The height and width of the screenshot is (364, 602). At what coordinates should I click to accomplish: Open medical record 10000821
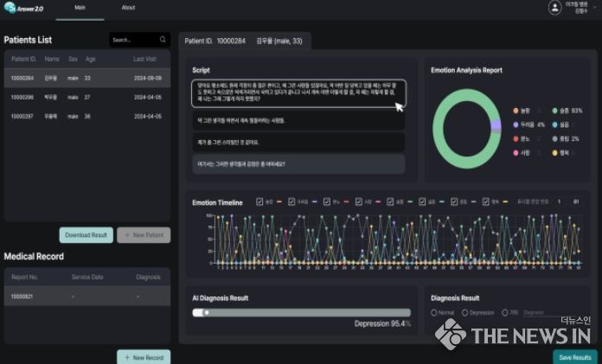87,297
